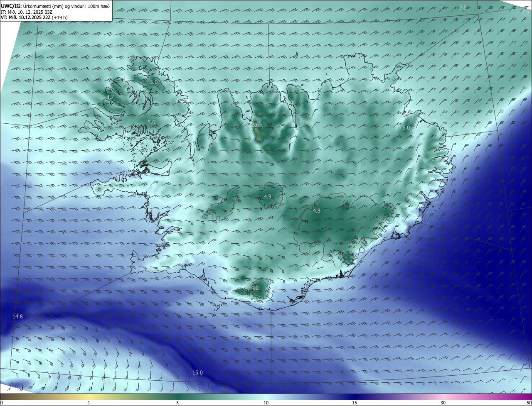Click the 5.6 value label
Viewport: 532px width, 406px height.
point(151,122)
